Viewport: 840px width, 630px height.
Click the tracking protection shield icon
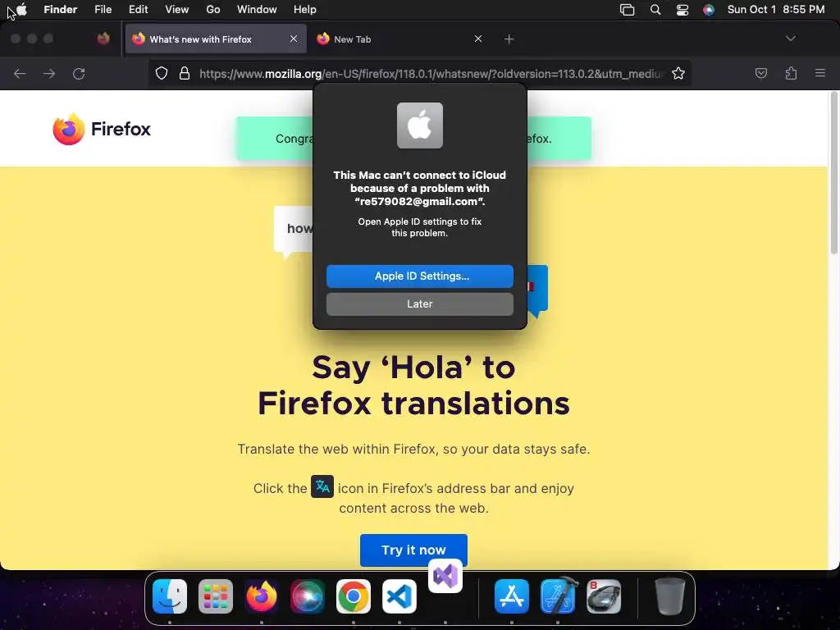162,73
